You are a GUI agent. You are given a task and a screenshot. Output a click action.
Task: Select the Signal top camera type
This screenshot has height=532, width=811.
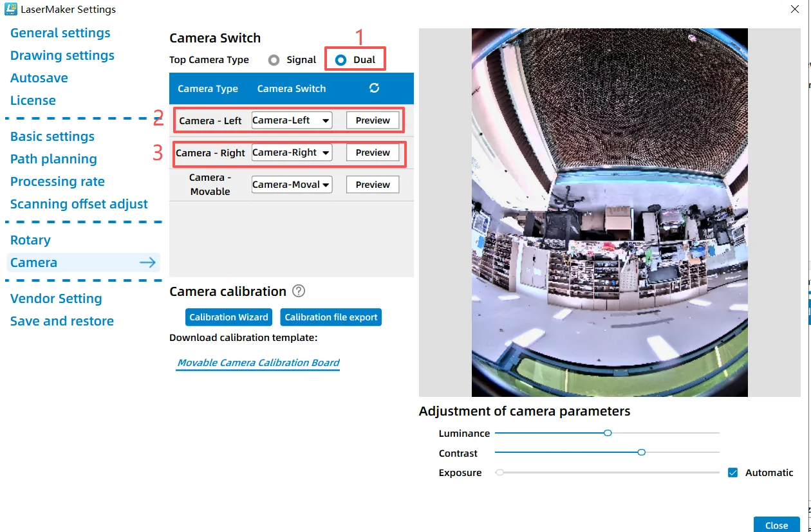(x=274, y=60)
